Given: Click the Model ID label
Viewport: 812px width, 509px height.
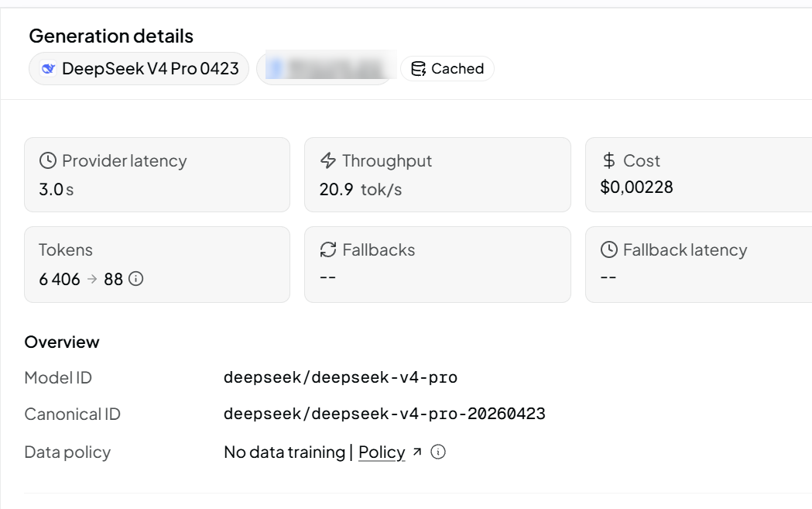Looking at the screenshot, I should [58, 378].
